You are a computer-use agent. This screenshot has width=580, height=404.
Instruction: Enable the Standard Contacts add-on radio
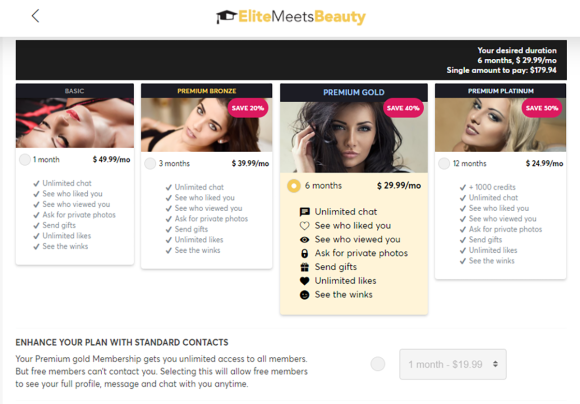click(378, 364)
